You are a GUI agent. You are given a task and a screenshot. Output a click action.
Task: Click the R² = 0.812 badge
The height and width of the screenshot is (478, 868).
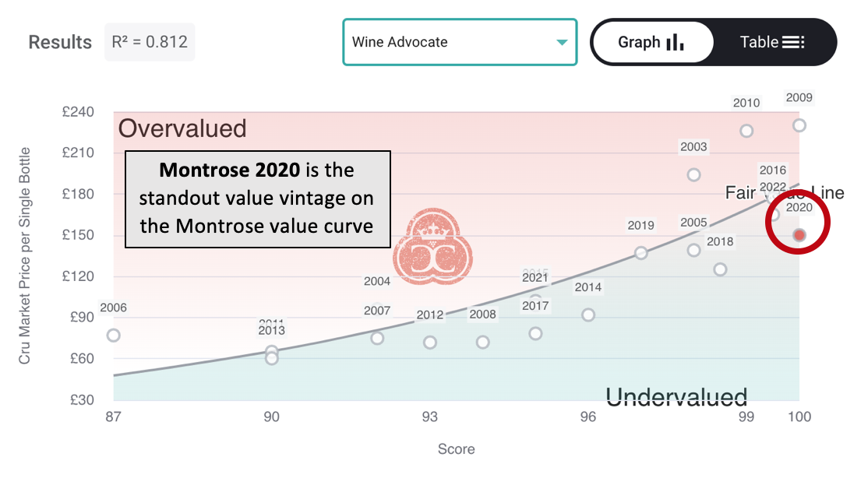(x=150, y=42)
